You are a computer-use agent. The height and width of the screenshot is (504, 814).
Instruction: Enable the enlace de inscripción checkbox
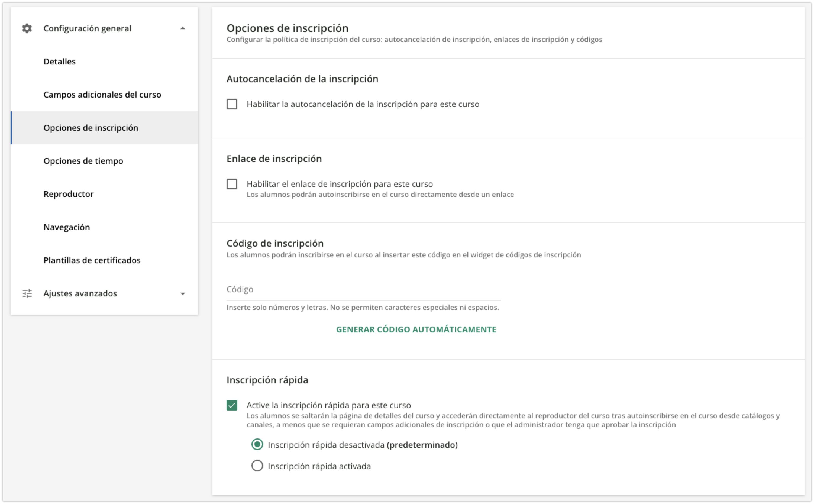232,184
